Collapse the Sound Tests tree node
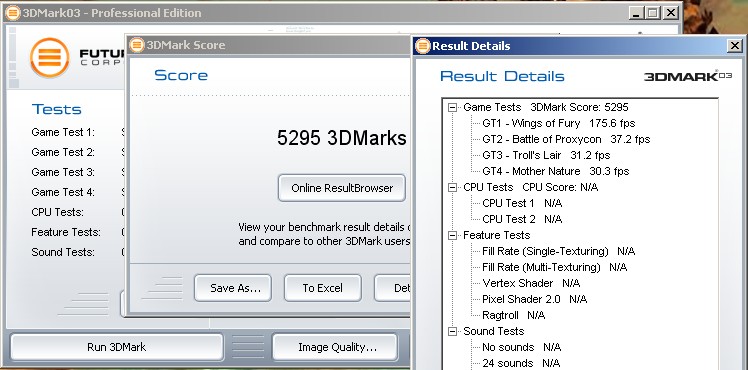This screenshot has height=370, width=748. click(x=452, y=331)
